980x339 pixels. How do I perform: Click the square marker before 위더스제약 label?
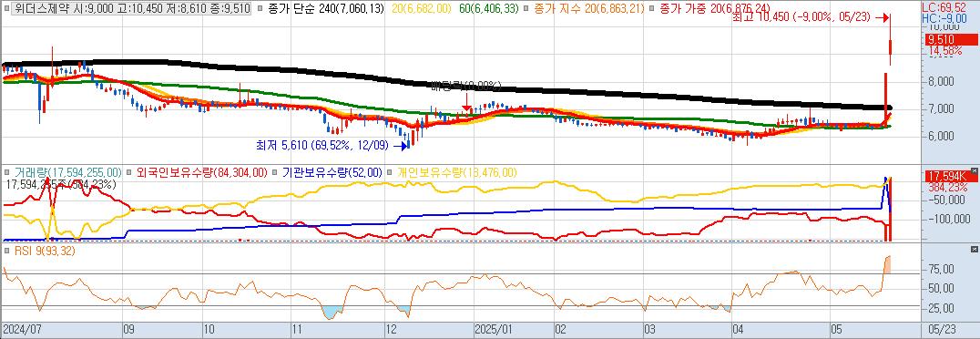click(6, 9)
